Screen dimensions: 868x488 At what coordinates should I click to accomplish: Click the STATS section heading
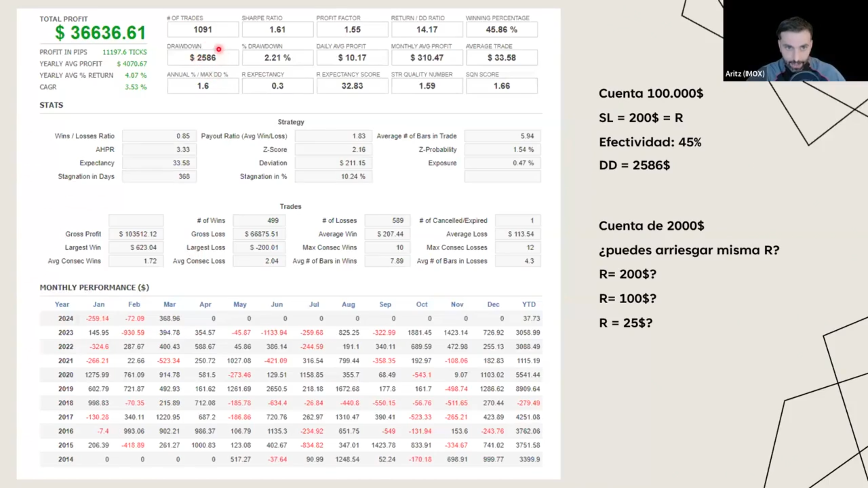tap(51, 105)
